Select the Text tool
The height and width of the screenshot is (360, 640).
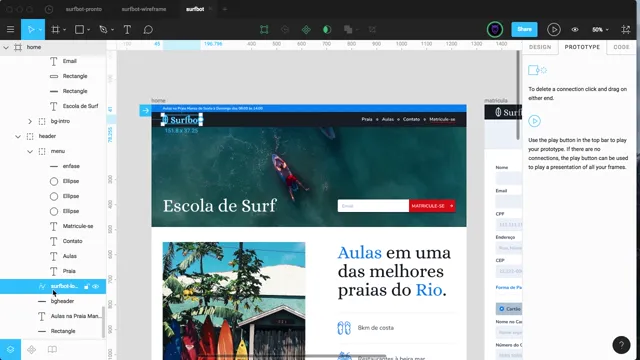tap(127, 29)
